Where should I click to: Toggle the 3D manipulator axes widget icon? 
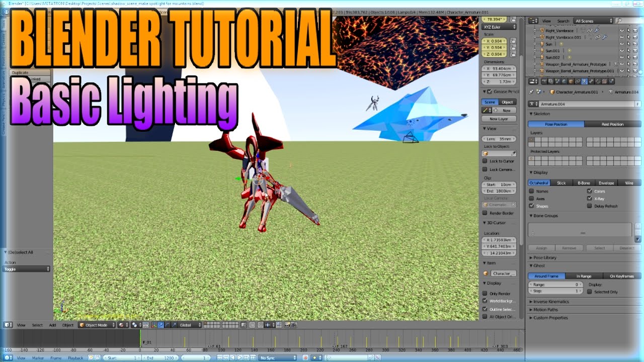click(x=154, y=325)
